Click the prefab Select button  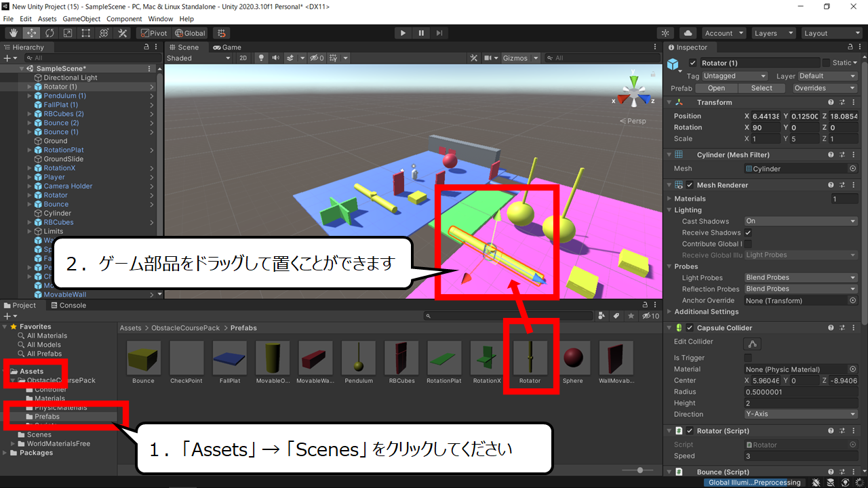pyautogui.click(x=762, y=88)
